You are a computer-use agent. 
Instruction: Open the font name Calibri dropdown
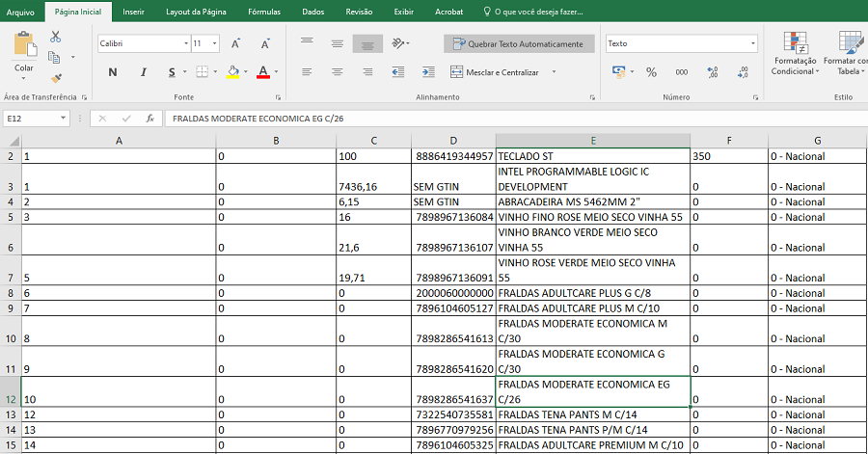pos(186,43)
